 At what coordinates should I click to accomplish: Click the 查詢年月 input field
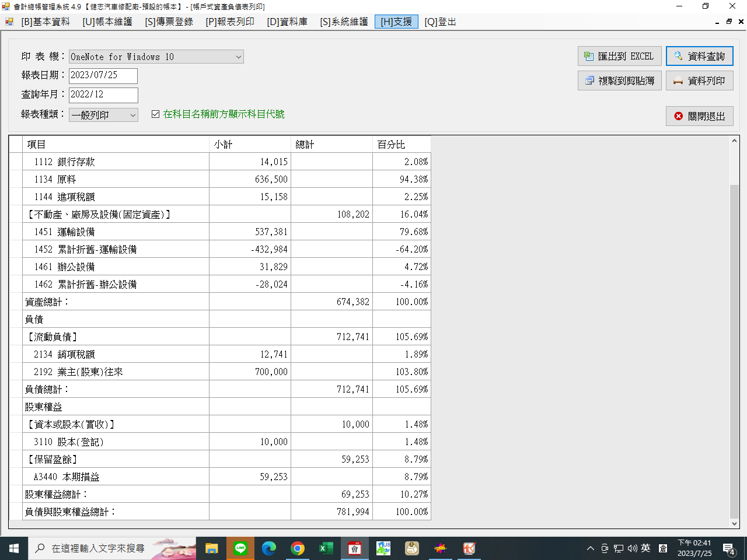pyautogui.click(x=103, y=94)
